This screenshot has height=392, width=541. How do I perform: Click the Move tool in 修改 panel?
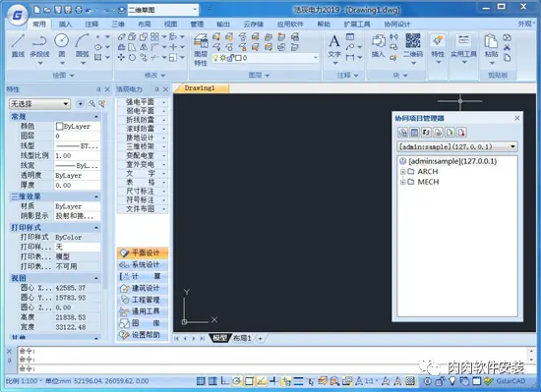pos(121,58)
